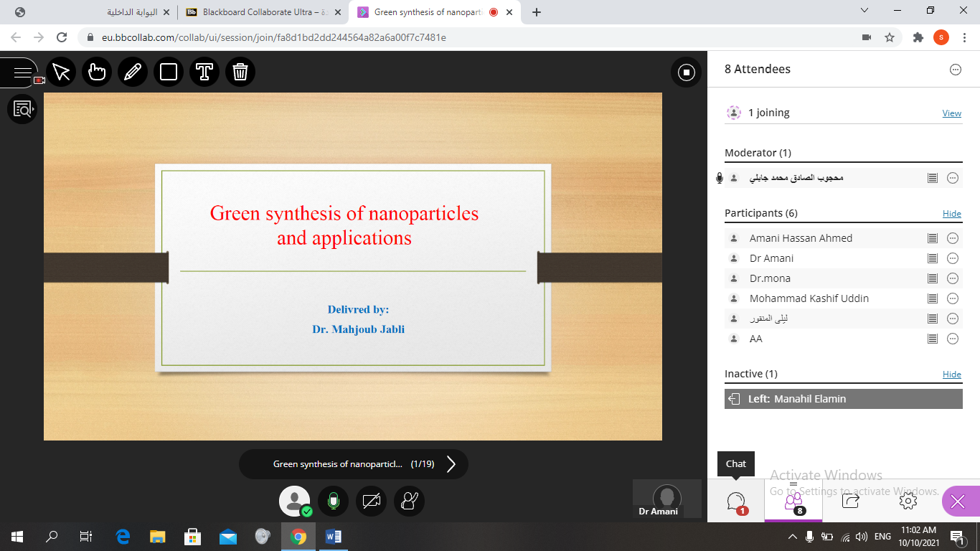Open attendee controls for the moderator
Image resolution: width=980 pixels, height=551 pixels.
953,178
